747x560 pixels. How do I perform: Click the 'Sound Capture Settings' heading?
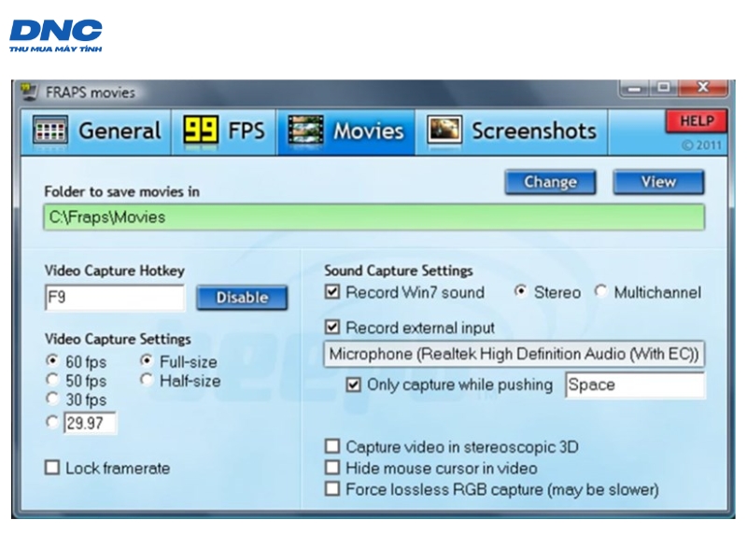pyautogui.click(x=399, y=271)
